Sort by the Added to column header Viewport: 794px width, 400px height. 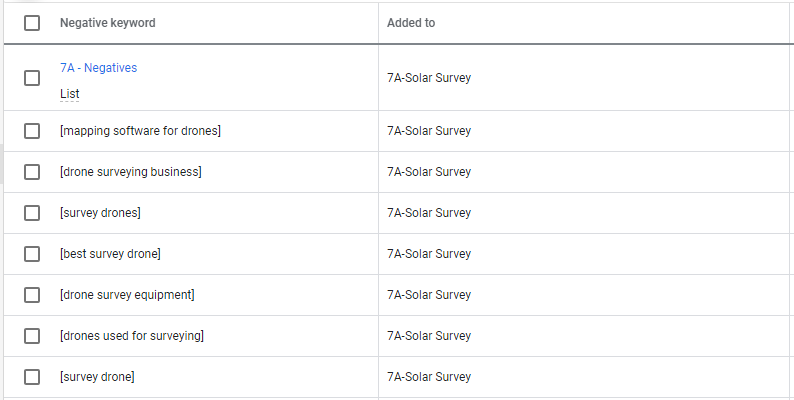411,23
